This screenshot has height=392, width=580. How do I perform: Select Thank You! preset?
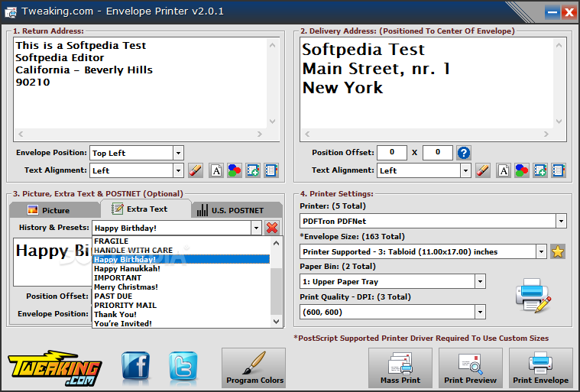(x=181, y=314)
